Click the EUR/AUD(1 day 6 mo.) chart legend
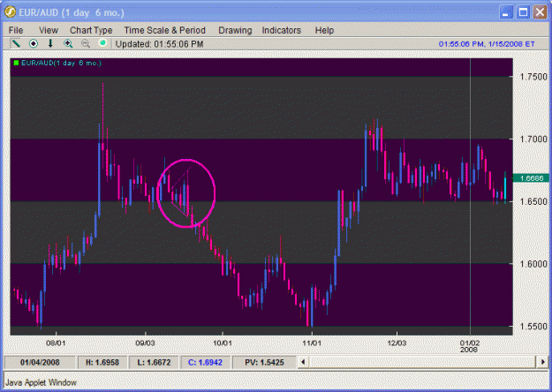The image size is (552, 392). pos(61,63)
